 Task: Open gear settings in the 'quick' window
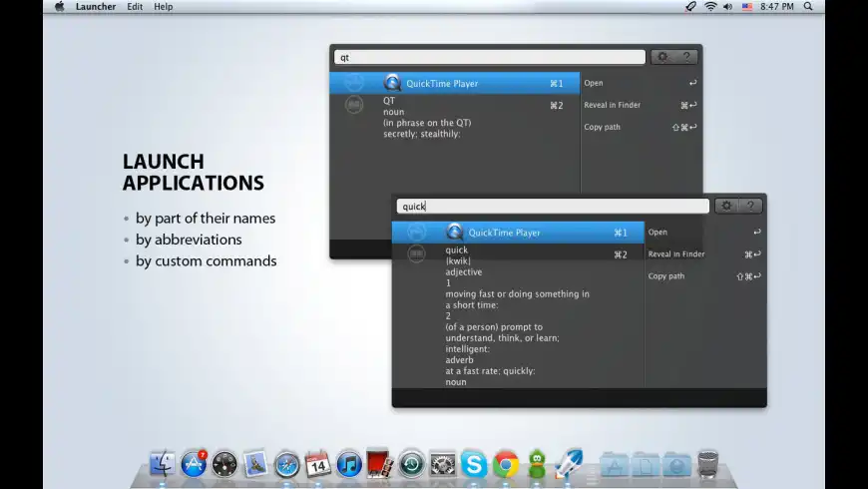tap(726, 206)
